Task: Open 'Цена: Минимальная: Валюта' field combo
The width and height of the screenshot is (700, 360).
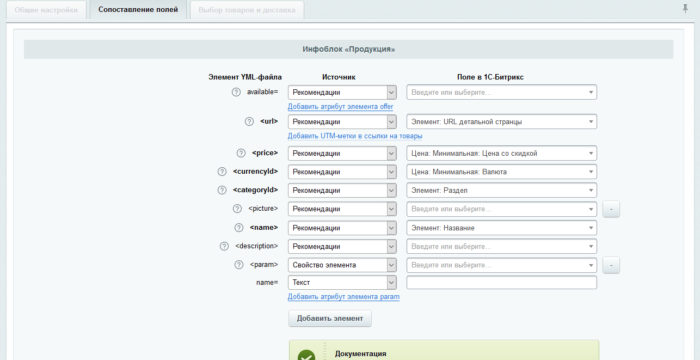Action: coord(501,172)
